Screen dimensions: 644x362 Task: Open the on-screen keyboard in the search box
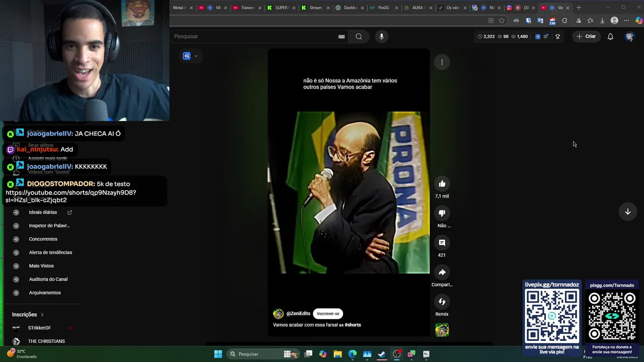click(342, 36)
